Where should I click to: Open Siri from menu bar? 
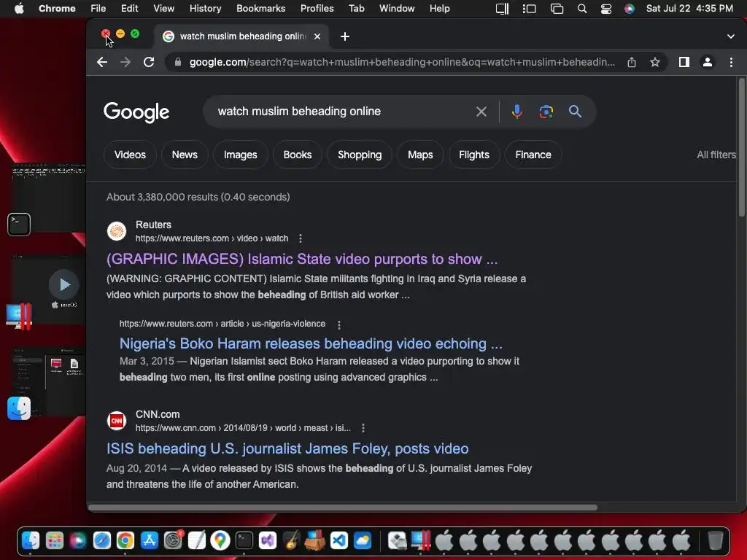click(x=630, y=9)
